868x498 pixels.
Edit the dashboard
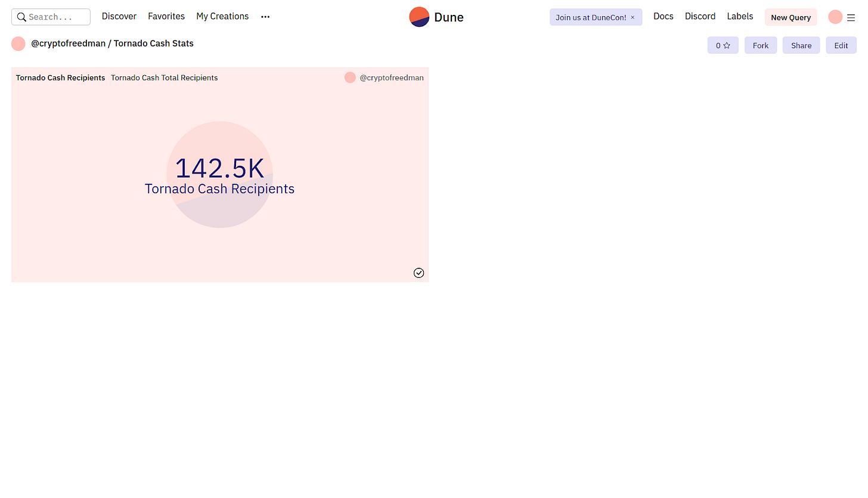(841, 45)
